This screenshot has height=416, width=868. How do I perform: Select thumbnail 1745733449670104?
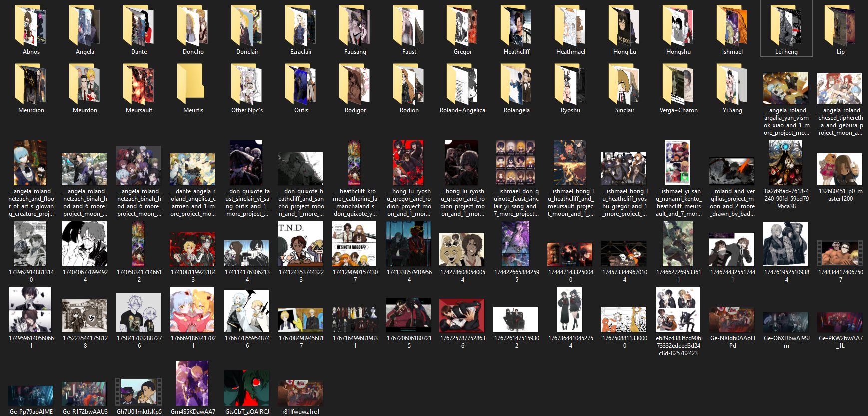624,254
